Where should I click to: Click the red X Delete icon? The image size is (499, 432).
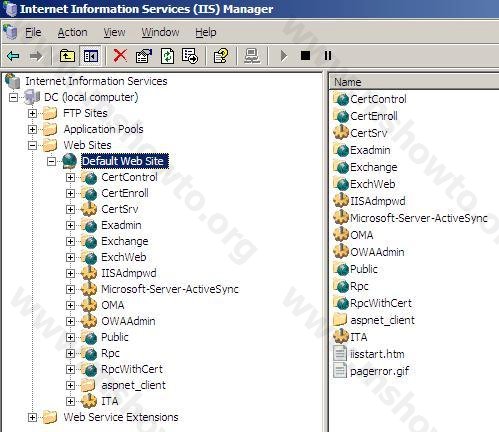[120, 55]
